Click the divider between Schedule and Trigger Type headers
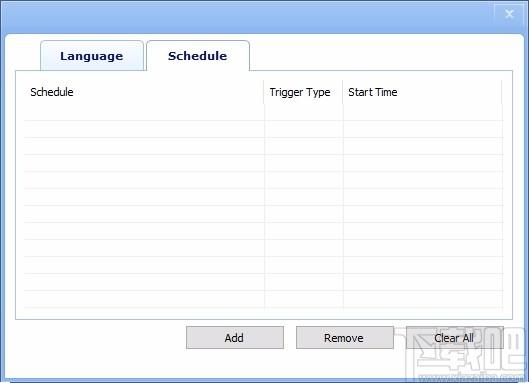The image size is (529, 383). [x=264, y=92]
